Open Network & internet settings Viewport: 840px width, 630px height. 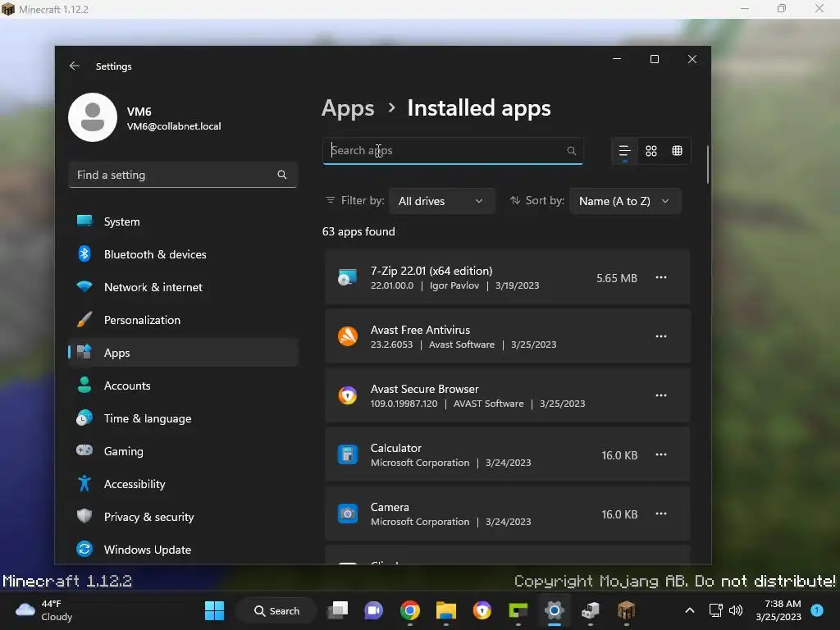tap(183, 287)
